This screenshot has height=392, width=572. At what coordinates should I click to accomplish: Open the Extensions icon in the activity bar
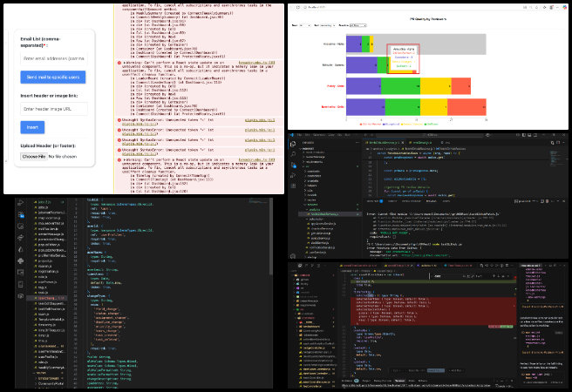click(294, 186)
